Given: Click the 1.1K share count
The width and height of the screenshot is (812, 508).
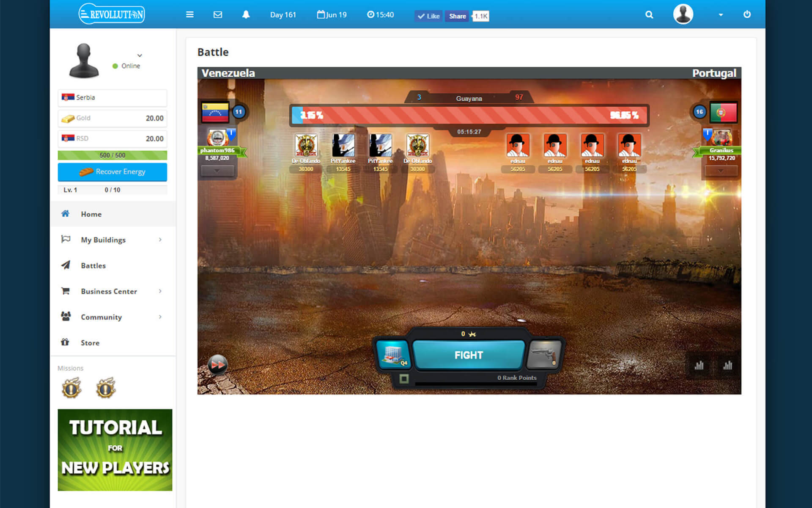Looking at the screenshot, I should (x=481, y=17).
